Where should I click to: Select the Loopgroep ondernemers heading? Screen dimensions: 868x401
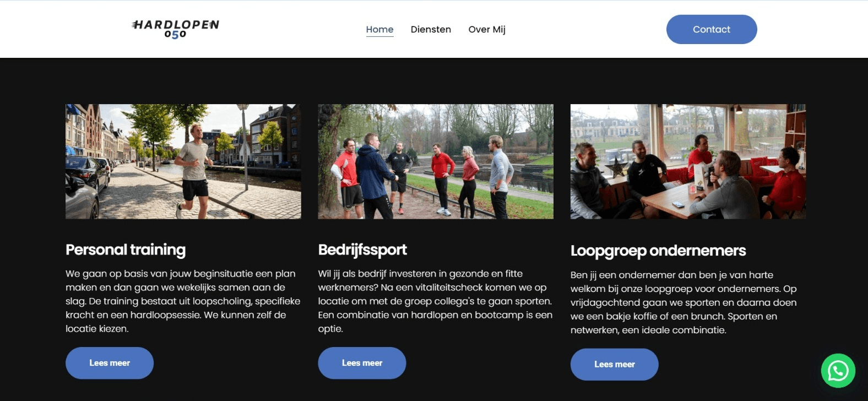point(658,251)
